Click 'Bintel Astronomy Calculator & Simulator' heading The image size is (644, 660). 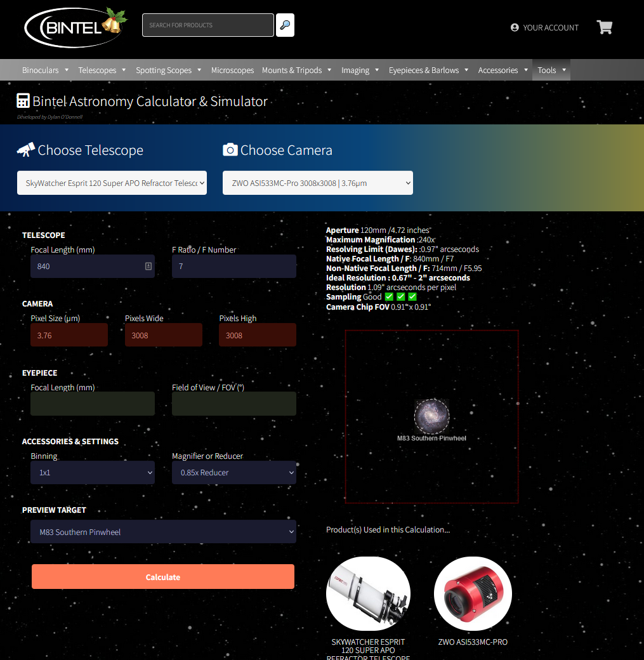point(150,101)
